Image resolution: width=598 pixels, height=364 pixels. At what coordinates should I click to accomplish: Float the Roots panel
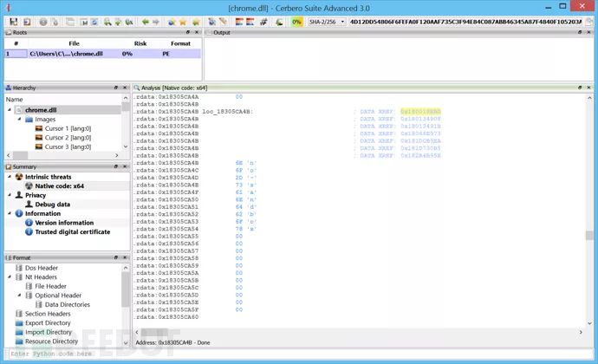[x=188, y=32]
